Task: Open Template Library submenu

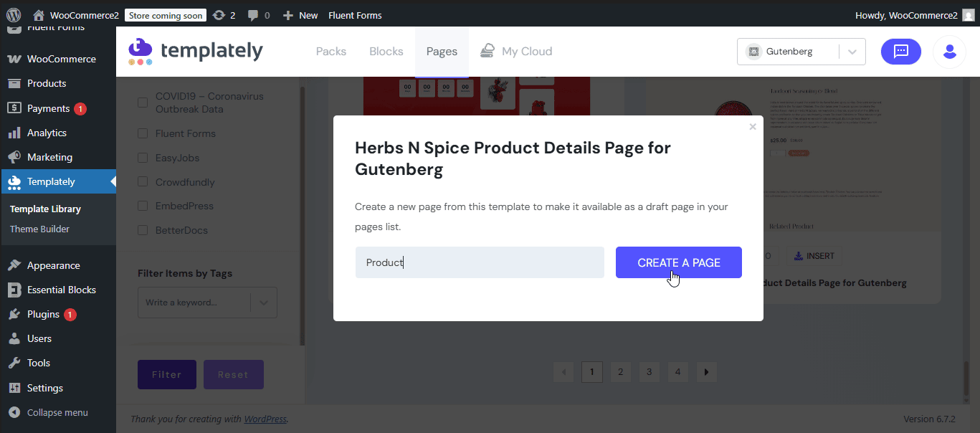Action: pyautogui.click(x=45, y=209)
